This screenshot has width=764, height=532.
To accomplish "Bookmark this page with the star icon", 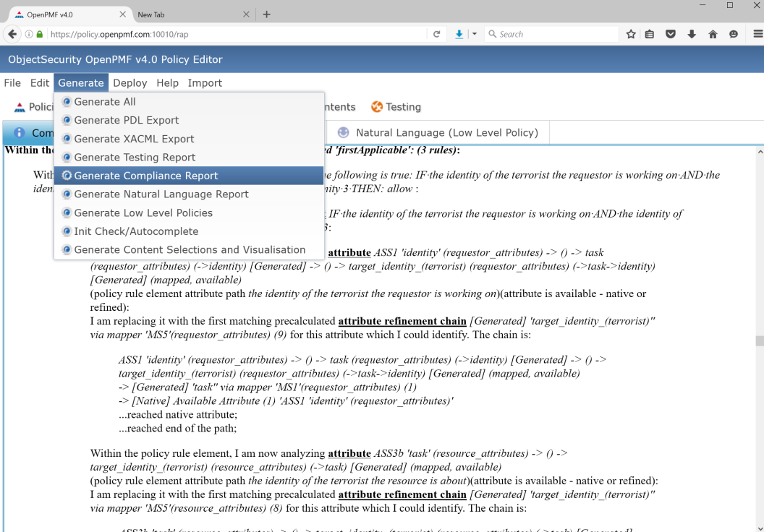I will tap(631, 34).
